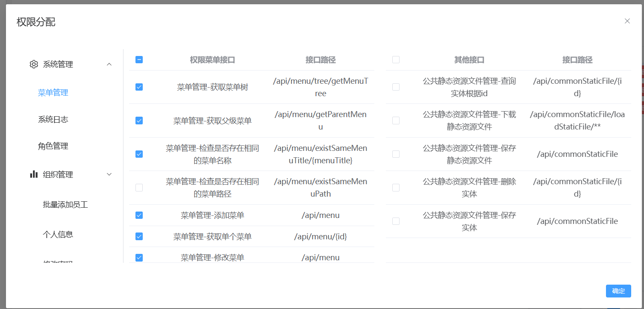Click the 接口路径 header next to 其他接口

coord(577,60)
